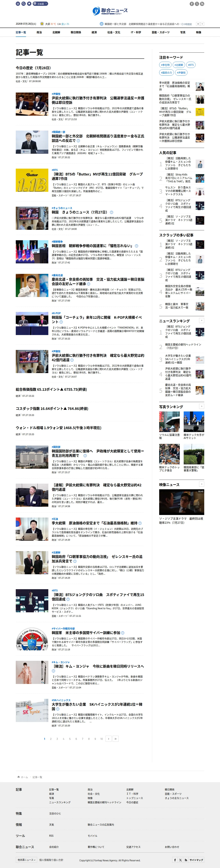Expand the news ticker list chevron
Image resolution: width=220 pixels, height=868 pixels.
pyautogui.click(x=202, y=24)
